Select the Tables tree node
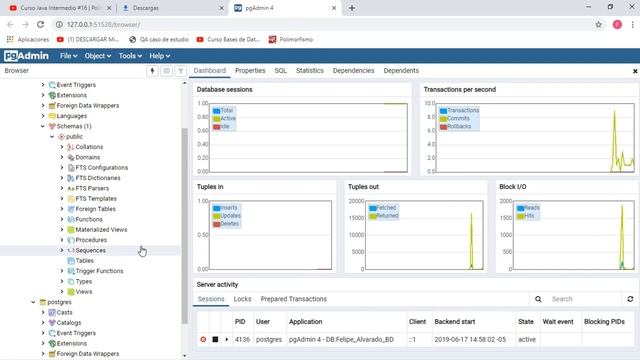This screenshot has height=360, width=640. [84, 261]
